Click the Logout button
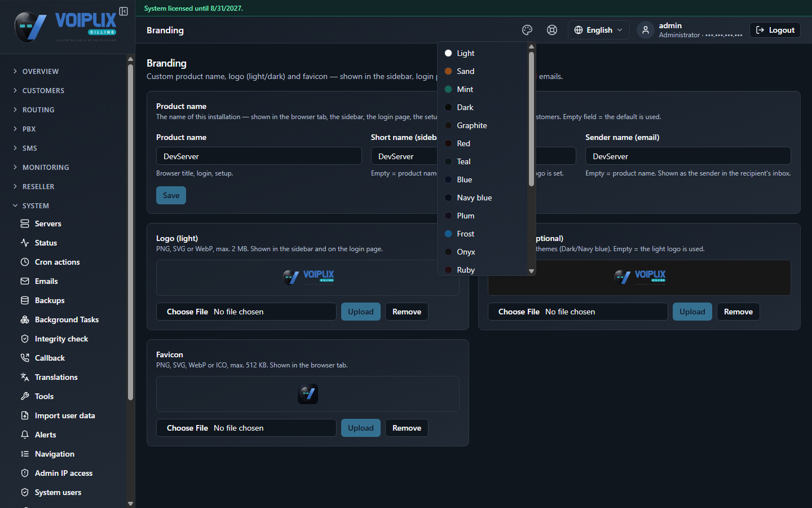This screenshot has height=508, width=812. click(x=775, y=30)
